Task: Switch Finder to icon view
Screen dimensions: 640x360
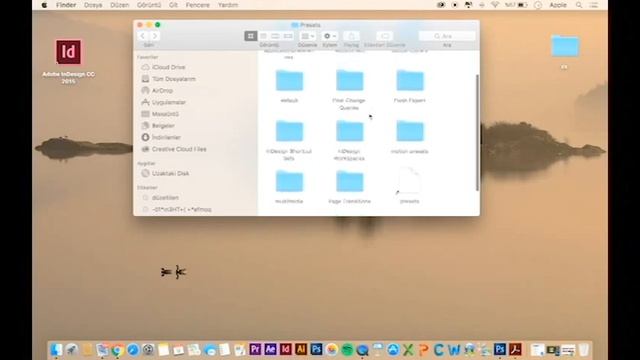Action: 251,36
